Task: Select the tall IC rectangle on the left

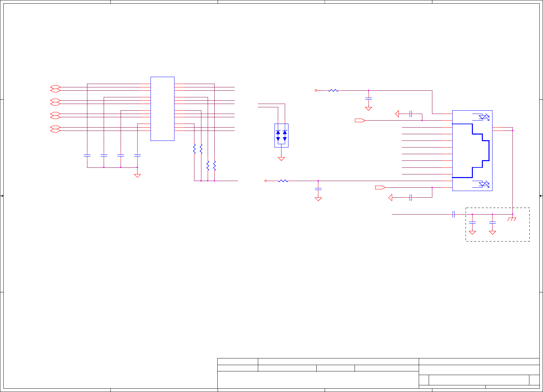Action: point(163,109)
